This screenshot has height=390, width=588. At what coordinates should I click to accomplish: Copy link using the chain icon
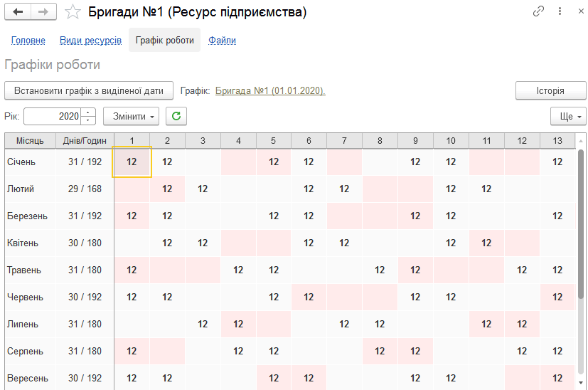click(x=538, y=11)
